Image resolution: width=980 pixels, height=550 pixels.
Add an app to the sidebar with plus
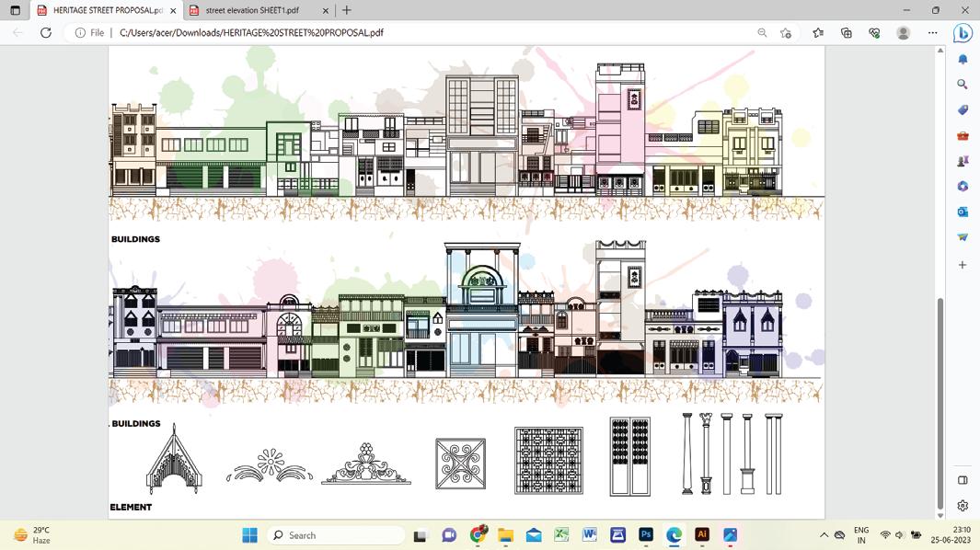point(963,265)
